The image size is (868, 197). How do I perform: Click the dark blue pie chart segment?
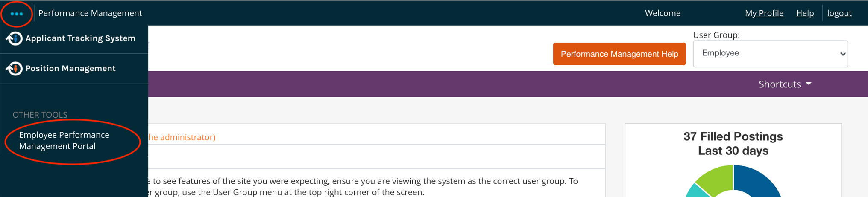[760, 181]
